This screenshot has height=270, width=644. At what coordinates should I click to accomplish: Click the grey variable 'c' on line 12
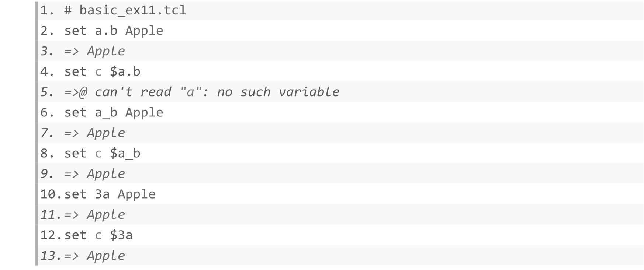(98, 235)
